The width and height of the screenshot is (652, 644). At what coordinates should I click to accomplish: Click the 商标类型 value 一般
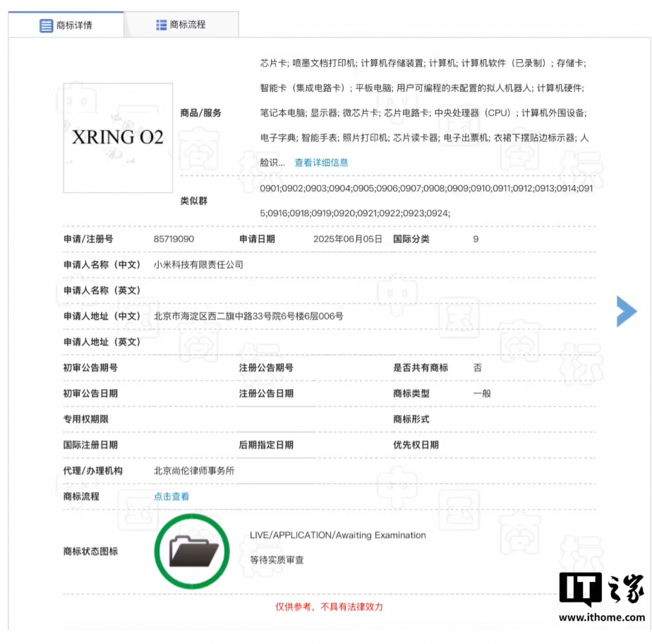(482, 393)
